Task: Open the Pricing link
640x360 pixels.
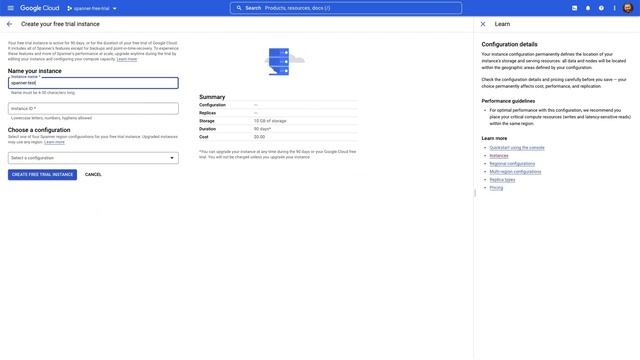Action: pyautogui.click(x=496, y=188)
